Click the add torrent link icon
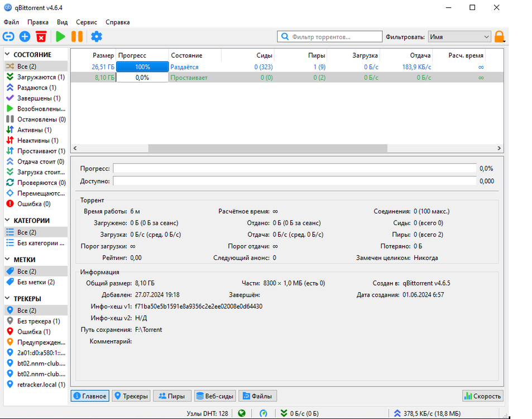Screen dimensions: 532x419 click(x=8, y=37)
